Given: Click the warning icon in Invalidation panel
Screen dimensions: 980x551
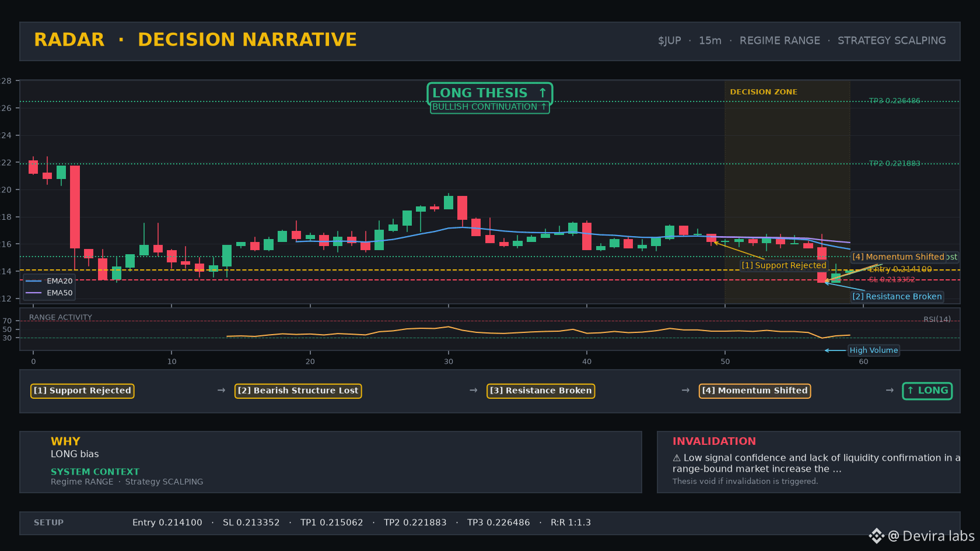Looking at the screenshot, I should click(x=677, y=458).
